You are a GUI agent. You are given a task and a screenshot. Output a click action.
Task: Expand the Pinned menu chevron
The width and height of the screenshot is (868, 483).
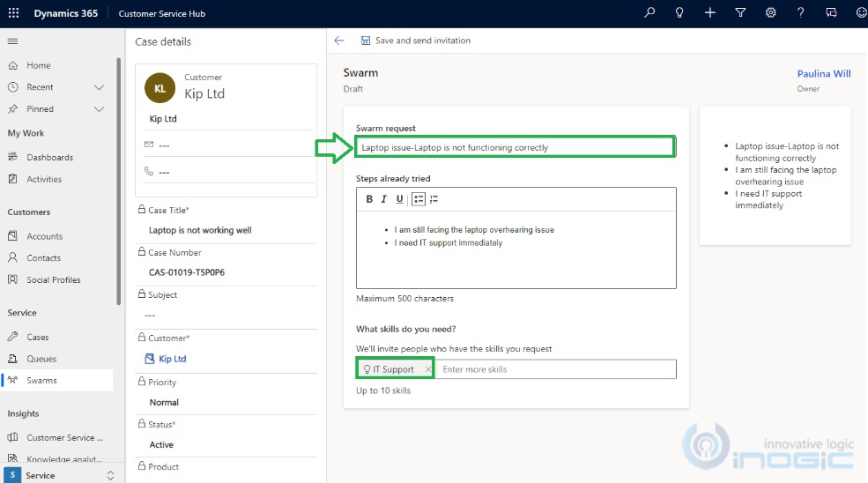point(99,109)
